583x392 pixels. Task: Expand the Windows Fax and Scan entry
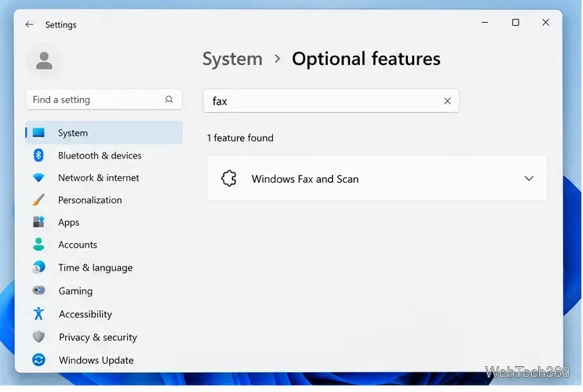529,179
